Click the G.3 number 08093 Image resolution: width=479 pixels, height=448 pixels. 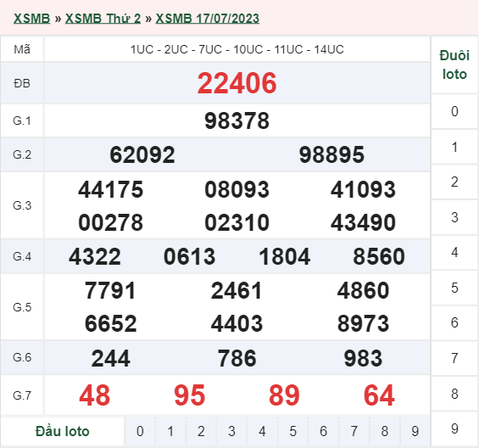(237, 189)
